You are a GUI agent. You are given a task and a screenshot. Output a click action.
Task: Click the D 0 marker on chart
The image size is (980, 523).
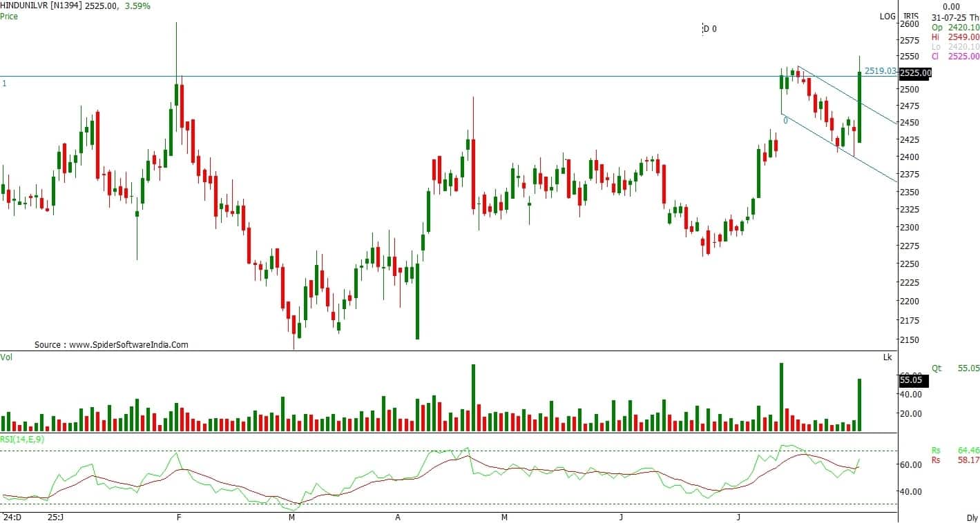[710, 29]
